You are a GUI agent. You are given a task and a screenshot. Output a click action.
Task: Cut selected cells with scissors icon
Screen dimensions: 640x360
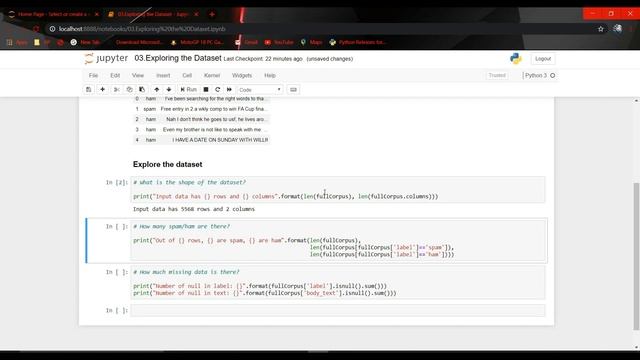[116, 89]
